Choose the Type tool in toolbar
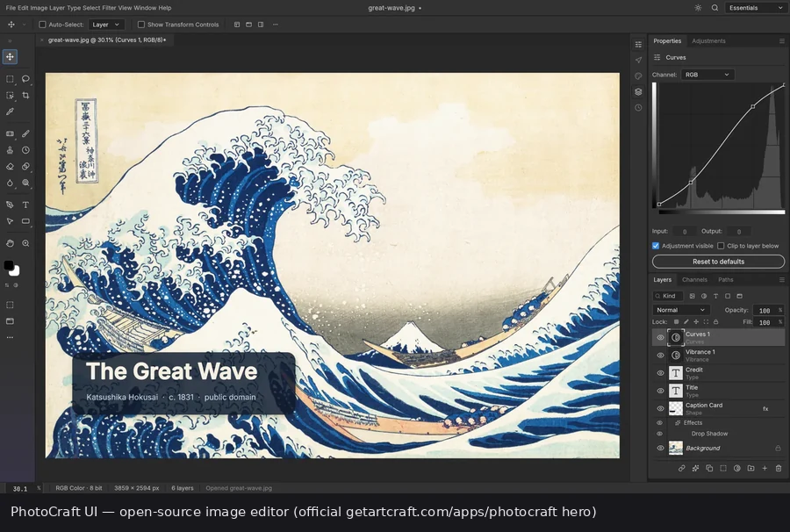The height and width of the screenshot is (532, 790). [x=25, y=205]
